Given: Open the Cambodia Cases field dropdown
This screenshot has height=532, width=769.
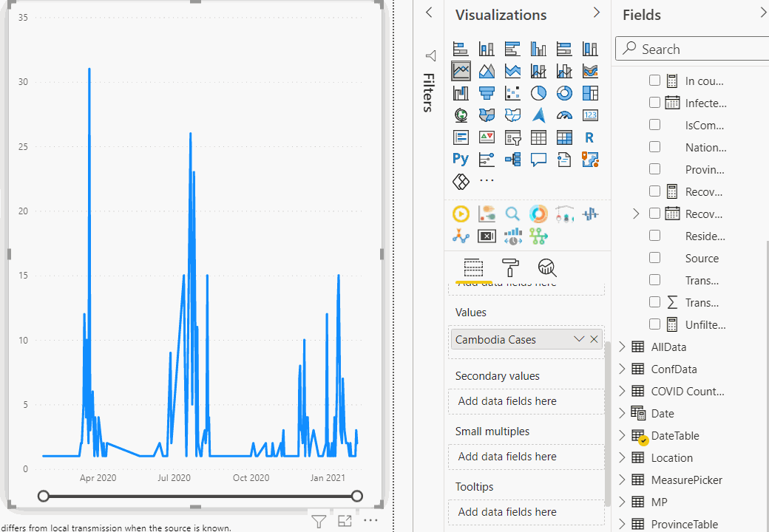Looking at the screenshot, I should coord(579,339).
